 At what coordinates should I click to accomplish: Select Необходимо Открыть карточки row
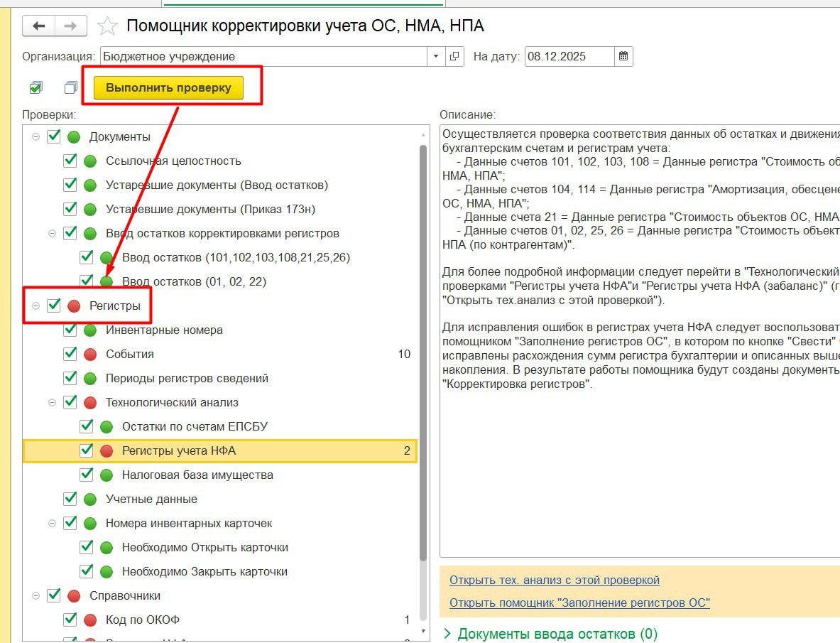click(219, 548)
